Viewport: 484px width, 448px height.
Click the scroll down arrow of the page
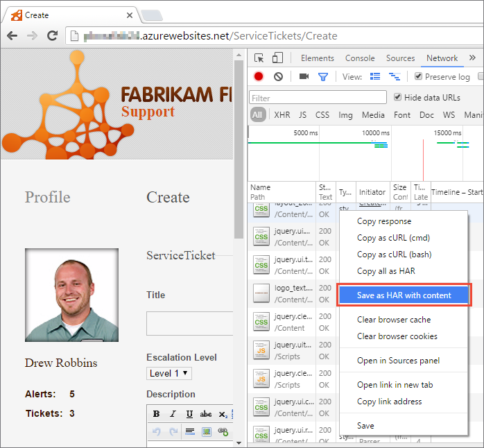coord(239,442)
